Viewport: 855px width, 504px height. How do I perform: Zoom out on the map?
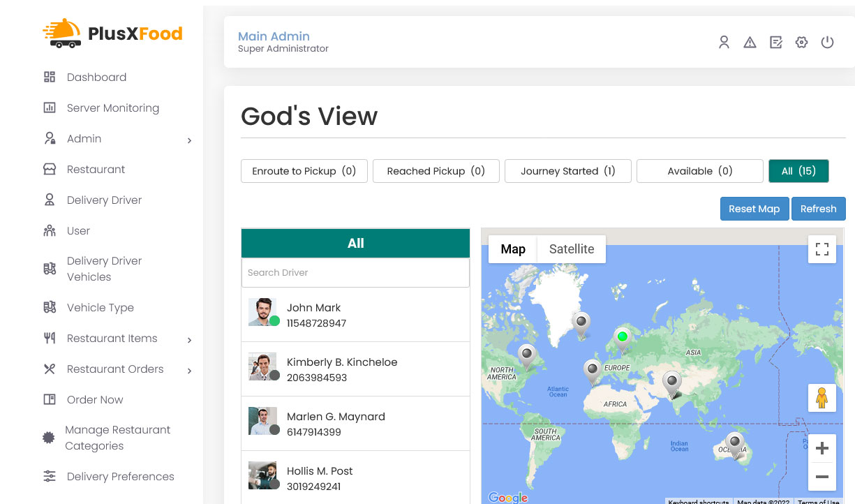click(x=821, y=477)
